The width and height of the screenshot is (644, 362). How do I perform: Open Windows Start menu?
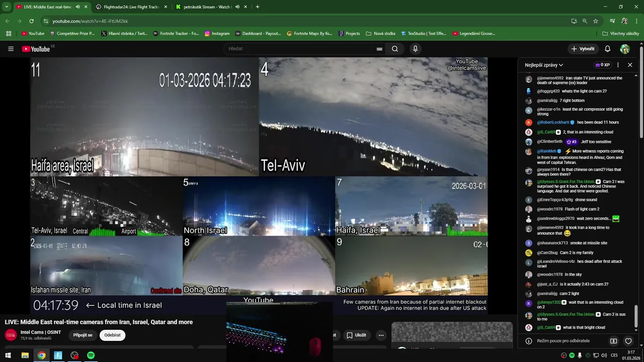[8, 355]
